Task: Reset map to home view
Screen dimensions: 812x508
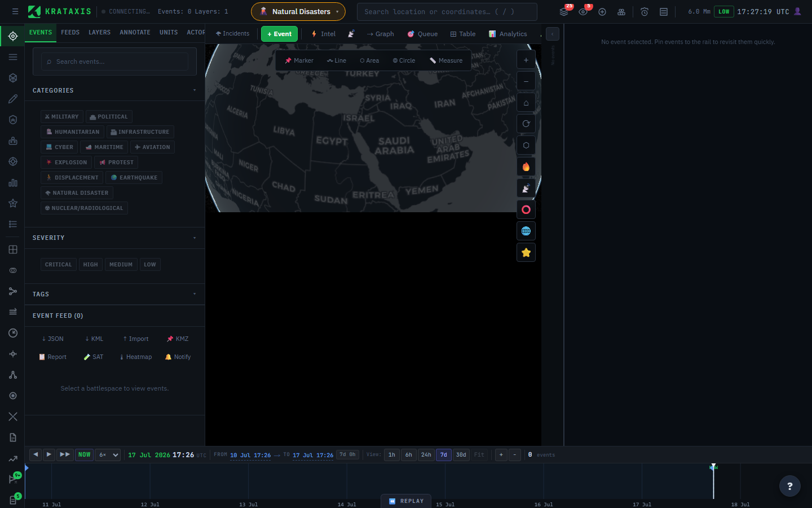Action: click(x=526, y=103)
